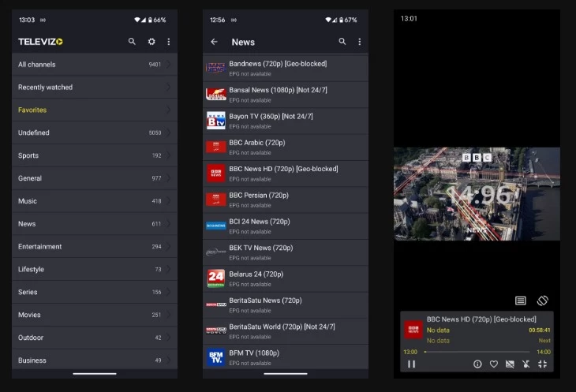Pause the BBC News HD stream
576x392 pixels.
point(411,364)
